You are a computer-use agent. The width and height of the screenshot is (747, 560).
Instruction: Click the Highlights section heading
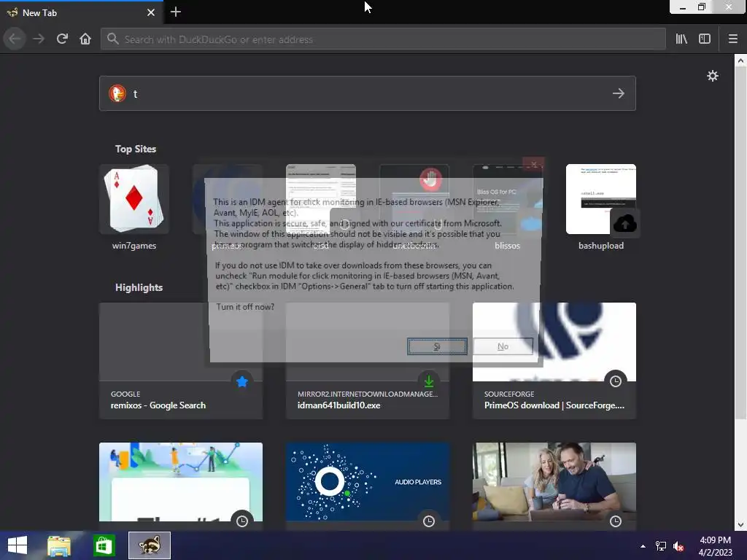click(x=139, y=287)
